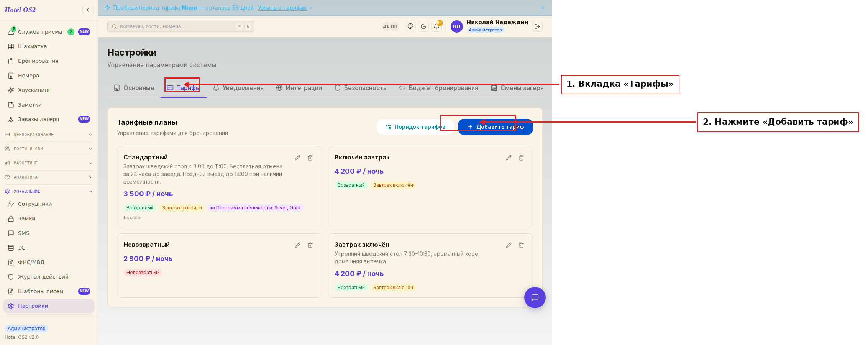Switch to the Уведомления tab
The image size is (868, 345).
pyautogui.click(x=238, y=88)
